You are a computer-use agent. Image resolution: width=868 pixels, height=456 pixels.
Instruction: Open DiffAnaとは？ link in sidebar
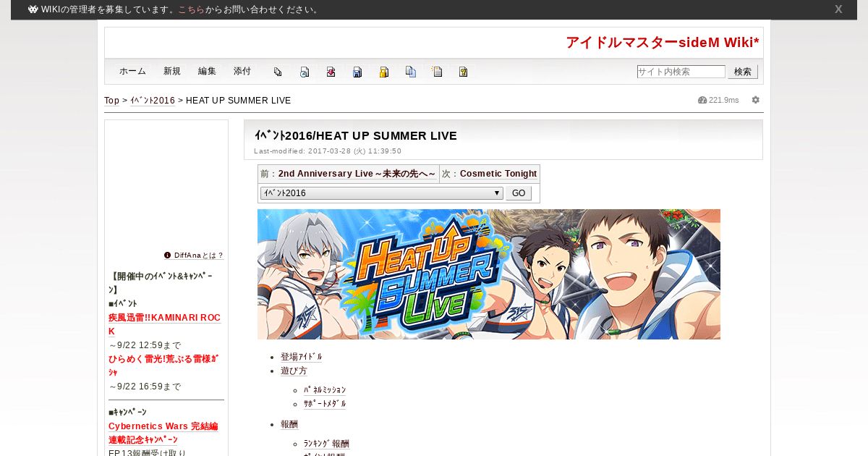(199, 256)
